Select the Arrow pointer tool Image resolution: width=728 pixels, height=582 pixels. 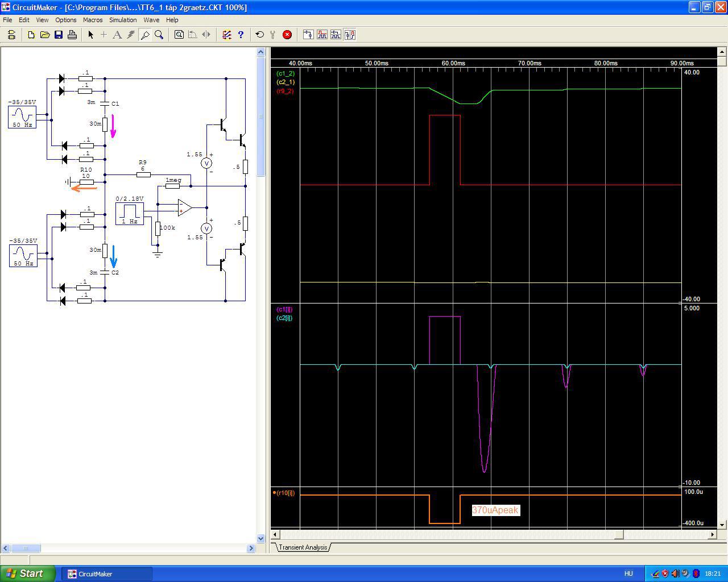[90, 35]
